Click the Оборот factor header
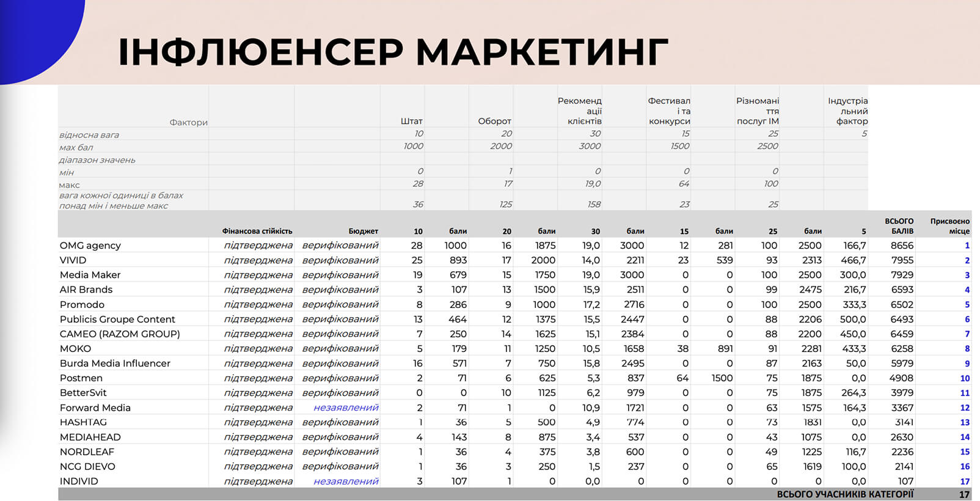Viewport: 980px width, 501px height. click(495, 122)
